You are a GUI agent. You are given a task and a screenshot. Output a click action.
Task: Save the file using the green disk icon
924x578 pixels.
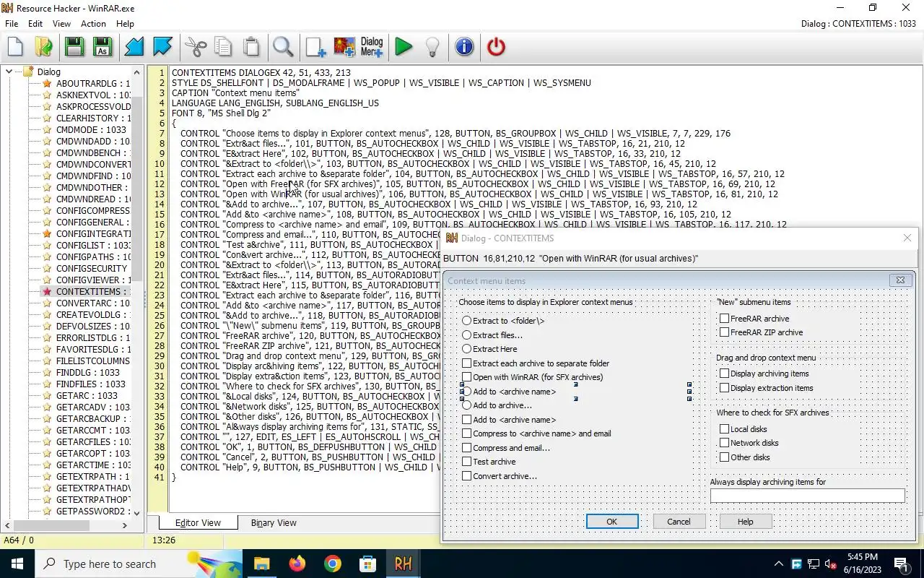pos(74,47)
